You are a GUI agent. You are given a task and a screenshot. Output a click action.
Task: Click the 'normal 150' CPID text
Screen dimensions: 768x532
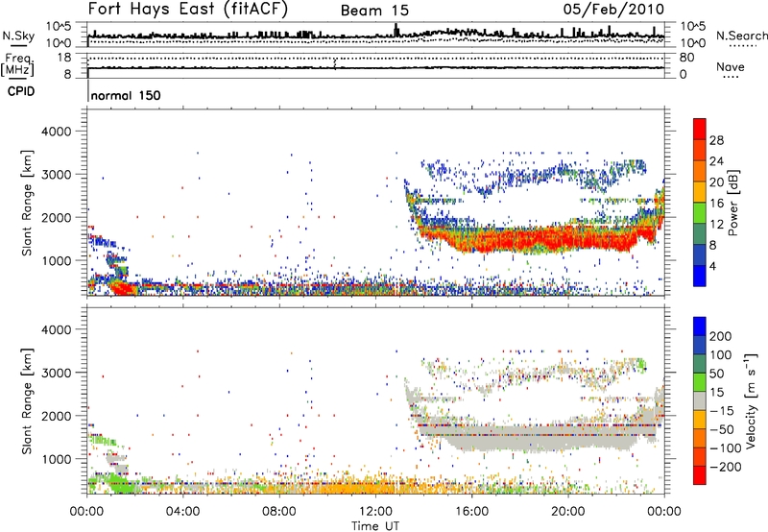pyautogui.click(x=126, y=95)
